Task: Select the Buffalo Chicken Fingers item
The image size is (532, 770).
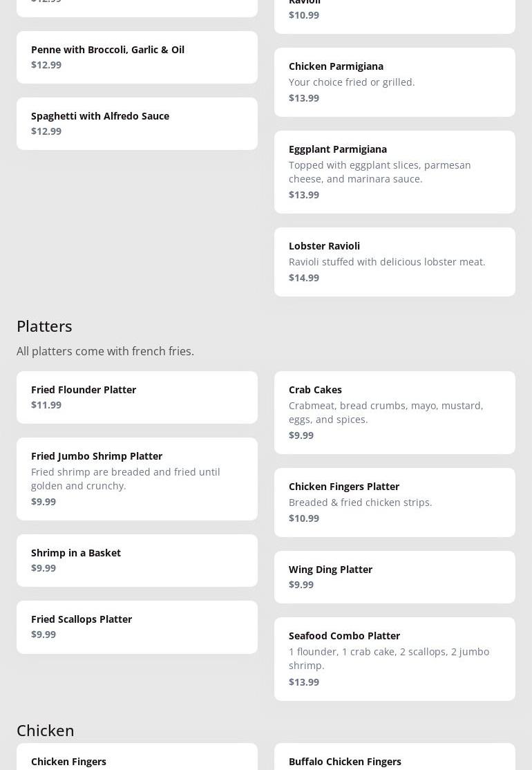Action: [395, 758]
